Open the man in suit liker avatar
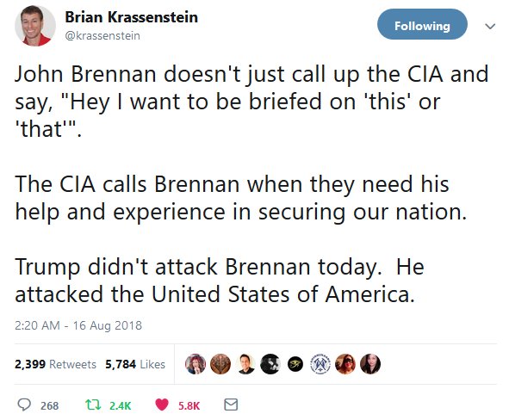The width and height of the screenshot is (509, 420). point(245,364)
